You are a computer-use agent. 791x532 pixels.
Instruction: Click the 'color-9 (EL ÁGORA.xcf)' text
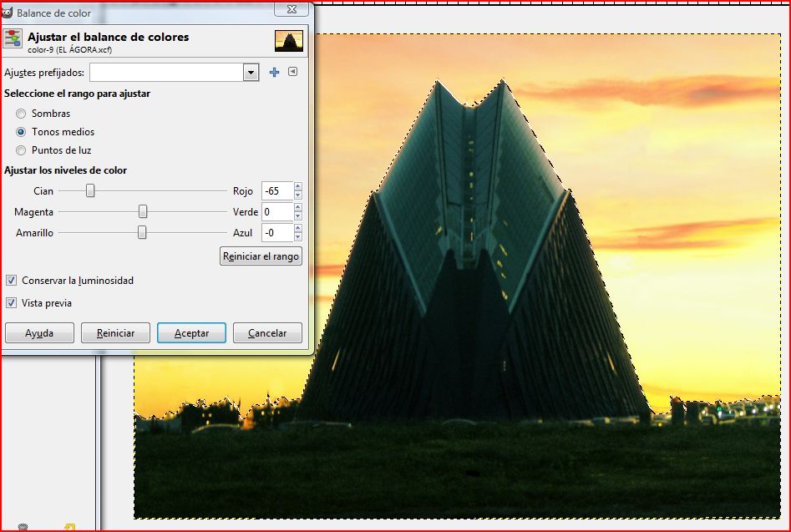69,50
